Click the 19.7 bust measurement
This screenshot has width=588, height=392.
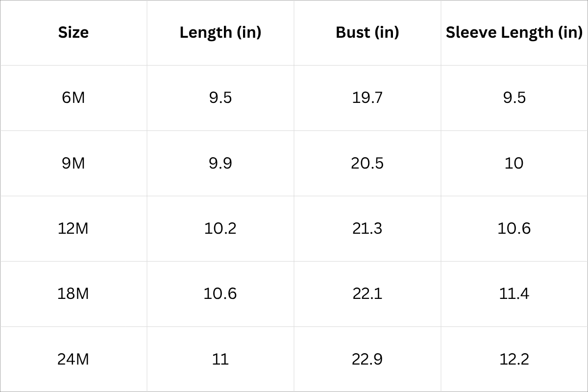pos(367,98)
